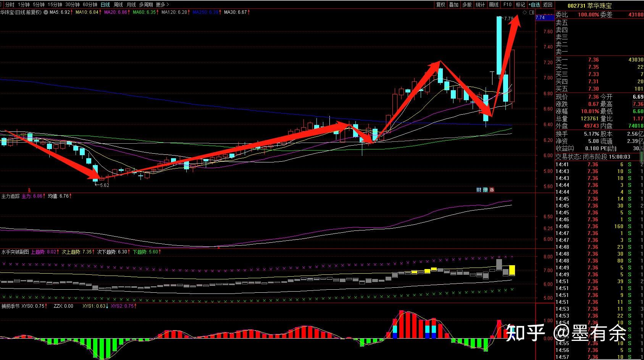Click the blue 7.74 price axis label
The image size is (644, 360).
coord(540,18)
